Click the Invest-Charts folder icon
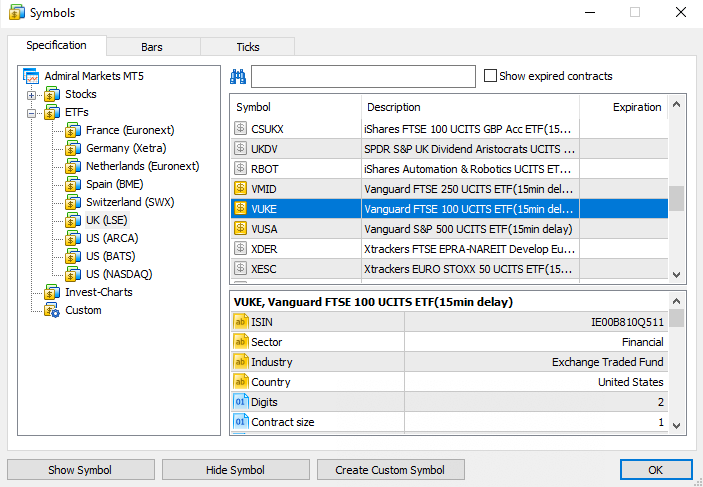703x487 pixels. pos(52,292)
